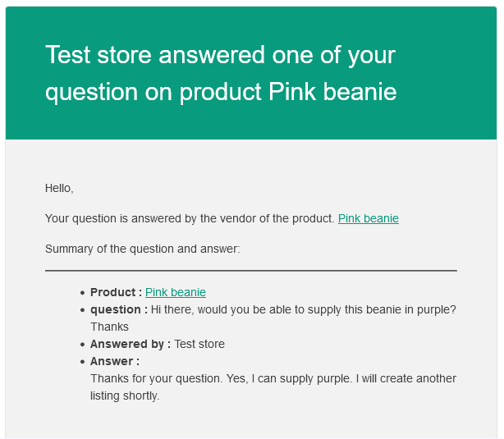Click Test store name beside Answered by
This screenshot has height=439, width=504.
[199, 344]
